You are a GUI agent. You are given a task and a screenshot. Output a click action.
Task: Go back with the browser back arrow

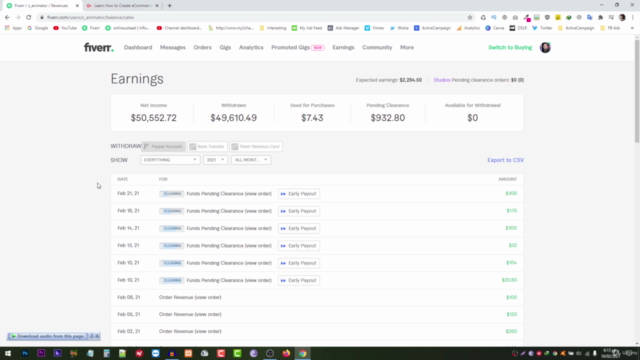point(7,18)
